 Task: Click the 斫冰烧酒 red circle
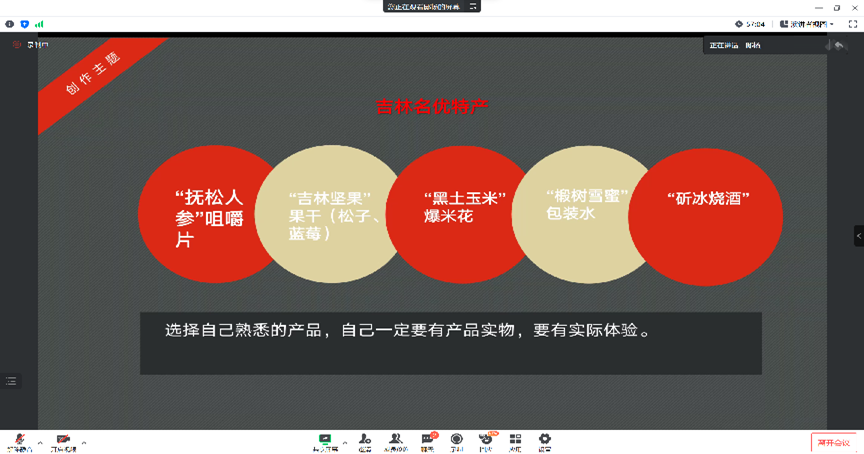[706, 217]
